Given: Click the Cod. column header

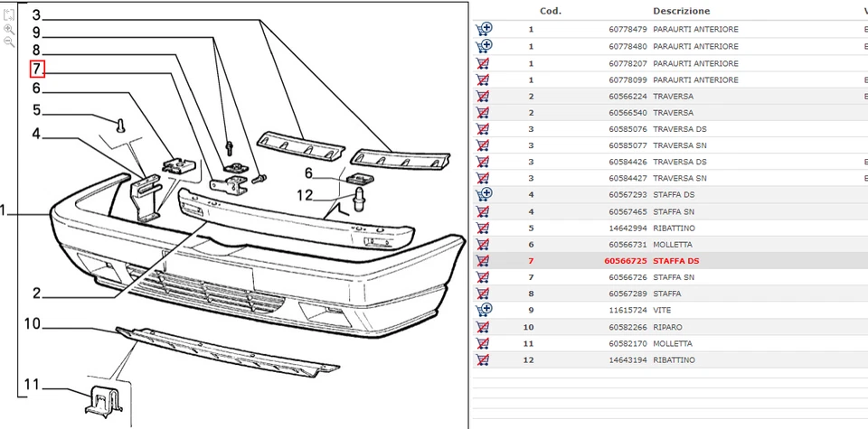Looking at the screenshot, I should point(551,11).
